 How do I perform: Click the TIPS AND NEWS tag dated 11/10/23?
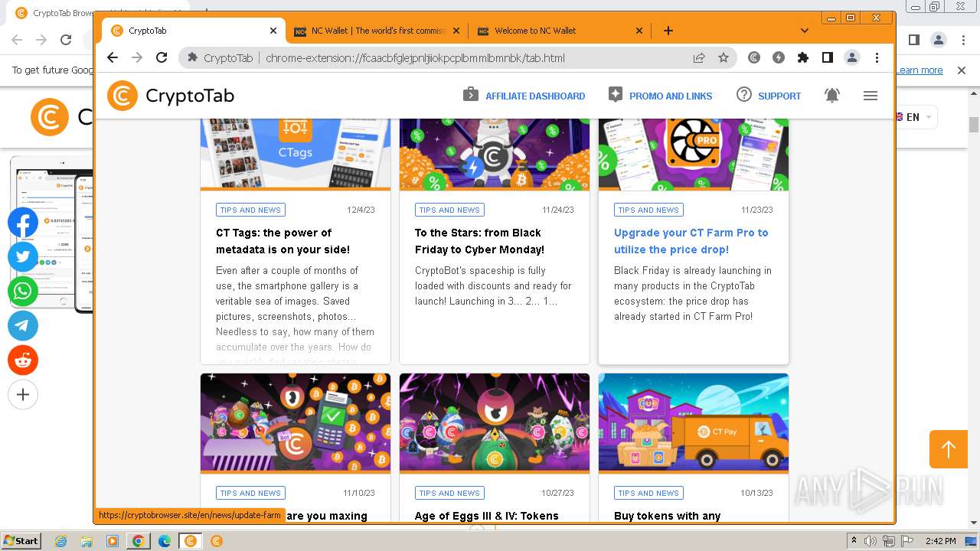(x=250, y=493)
